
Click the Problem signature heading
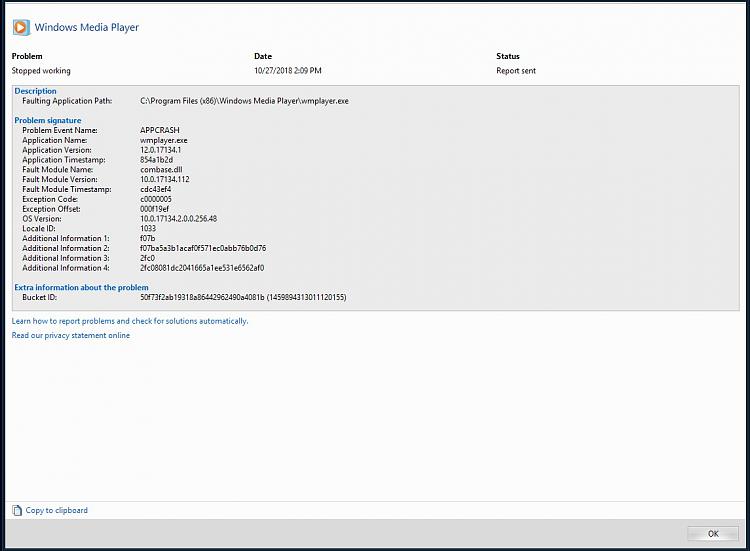(x=48, y=120)
